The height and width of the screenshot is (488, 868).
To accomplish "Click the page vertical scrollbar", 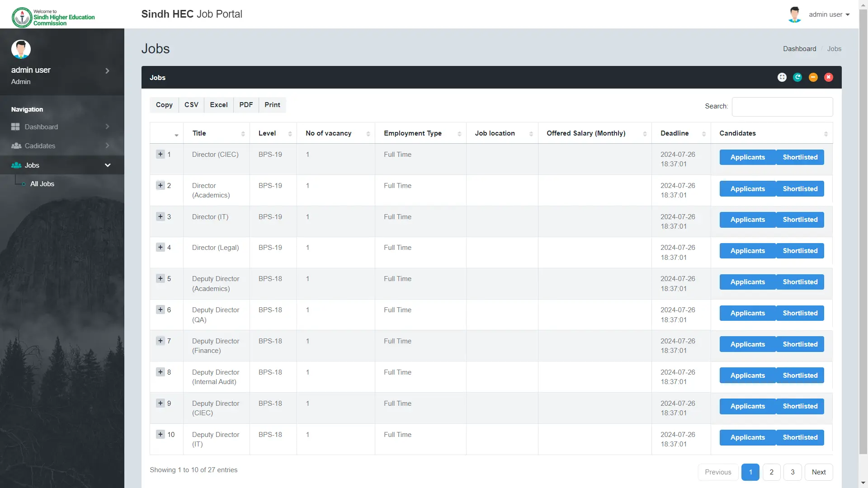I will [x=863, y=226].
